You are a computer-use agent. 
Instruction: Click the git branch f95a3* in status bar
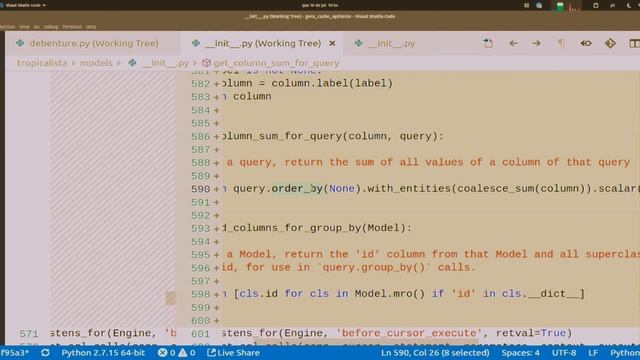15,353
